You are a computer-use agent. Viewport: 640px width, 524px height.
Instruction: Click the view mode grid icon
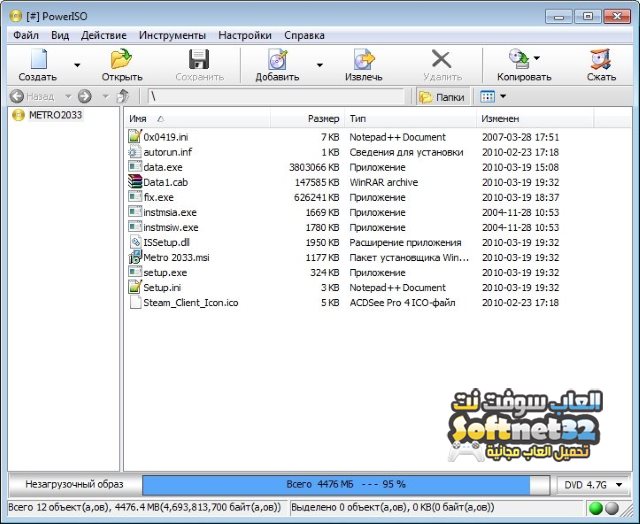tap(488, 97)
